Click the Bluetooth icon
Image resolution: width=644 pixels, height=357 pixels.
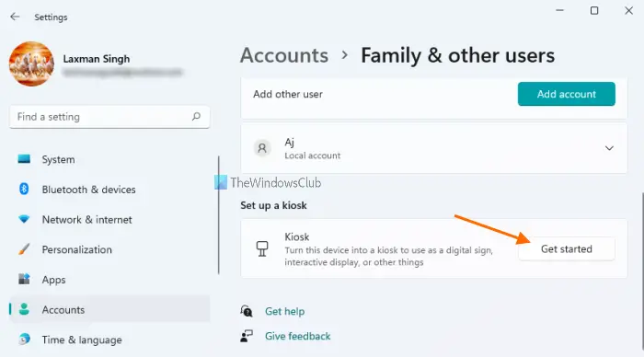pyautogui.click(x=24, y=189)
